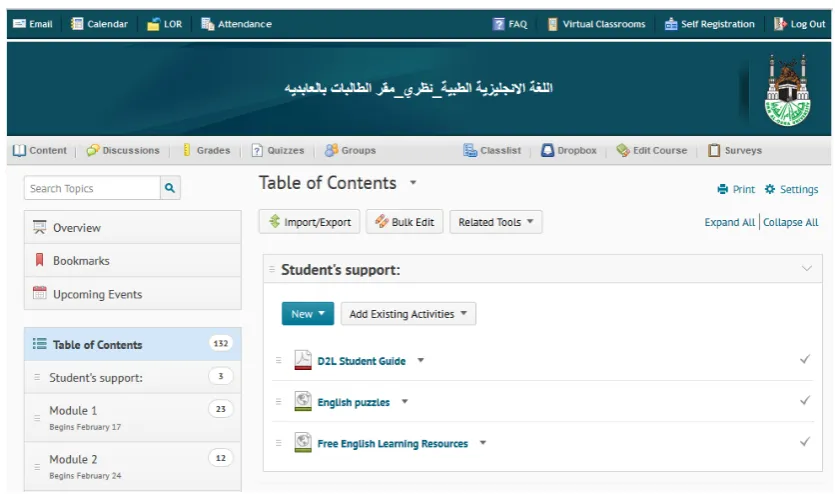Viewport: 835px width, 494px height.
Task: Click the 12 count badge on Module 2
Action: coord(220,458)
